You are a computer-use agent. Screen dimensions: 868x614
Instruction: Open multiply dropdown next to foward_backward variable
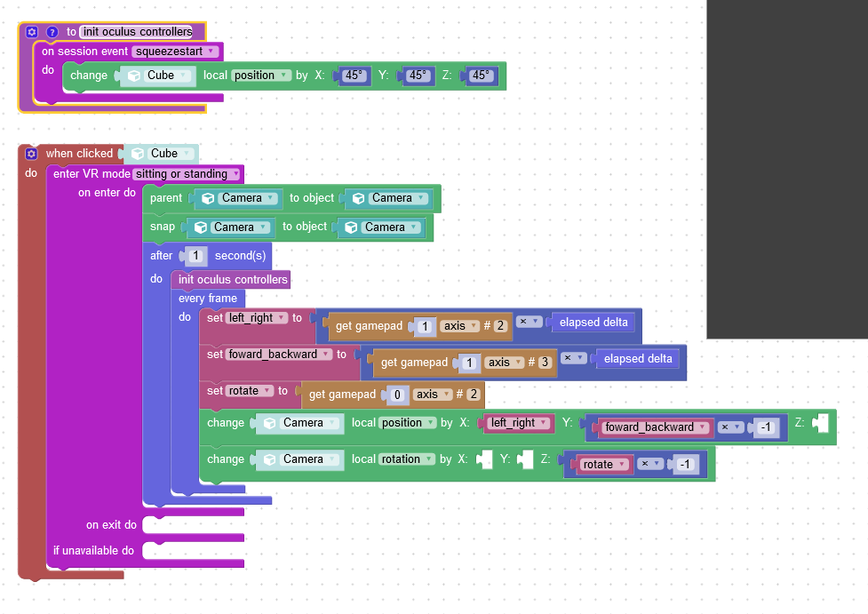point(730,427)
